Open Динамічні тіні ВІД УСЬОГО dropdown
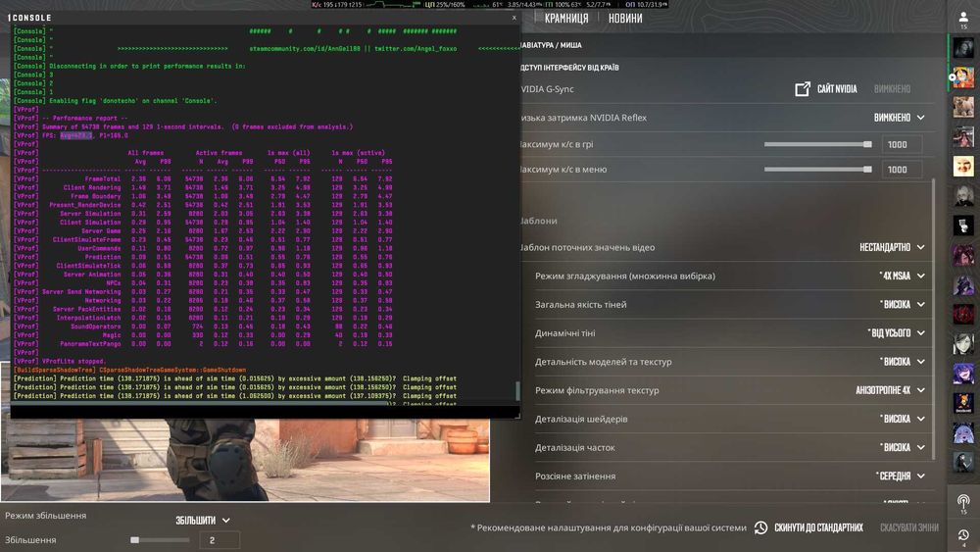The image size is (980, 552). point(897,333)
